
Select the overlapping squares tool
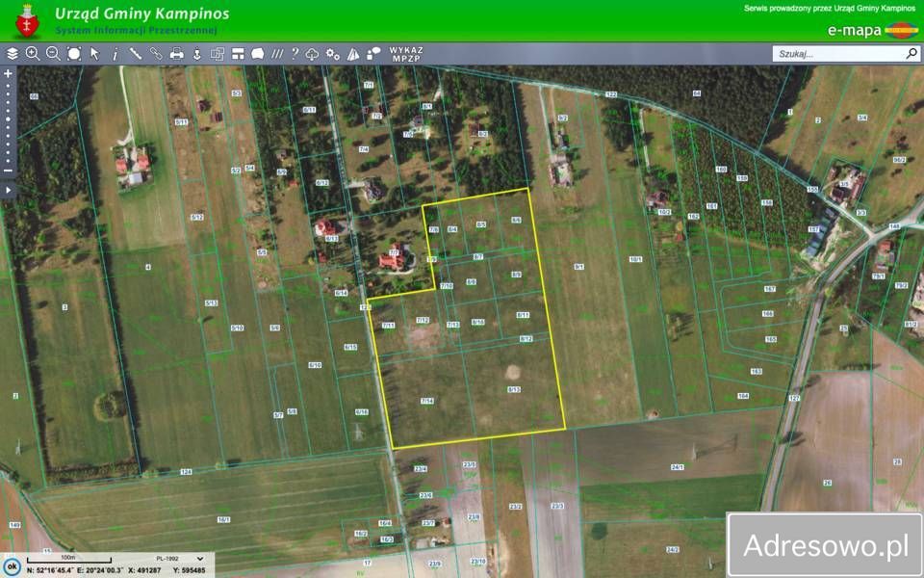(218, 54)
